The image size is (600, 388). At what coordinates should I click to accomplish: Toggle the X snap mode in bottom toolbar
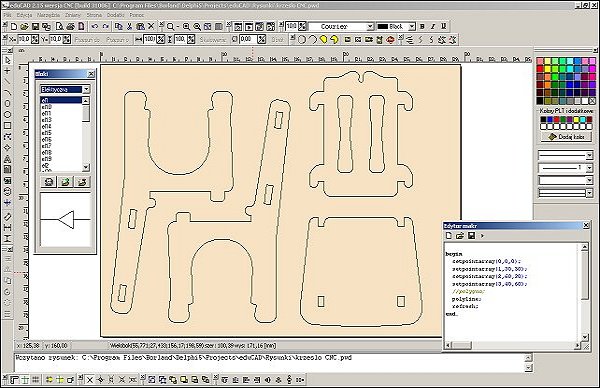point(90,380)
